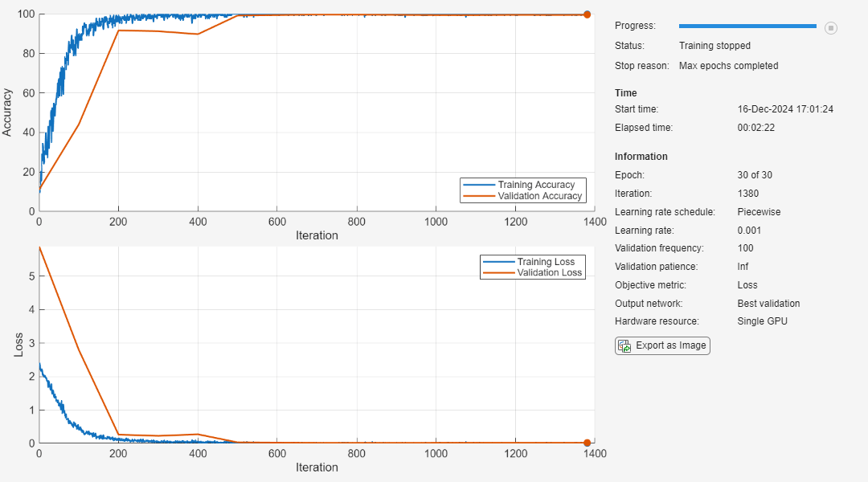Image resolution: width=868 pixels, height=482 pixels.
Task: Click the orange end marker on loss plot
Action: click(x=587, y=443)
